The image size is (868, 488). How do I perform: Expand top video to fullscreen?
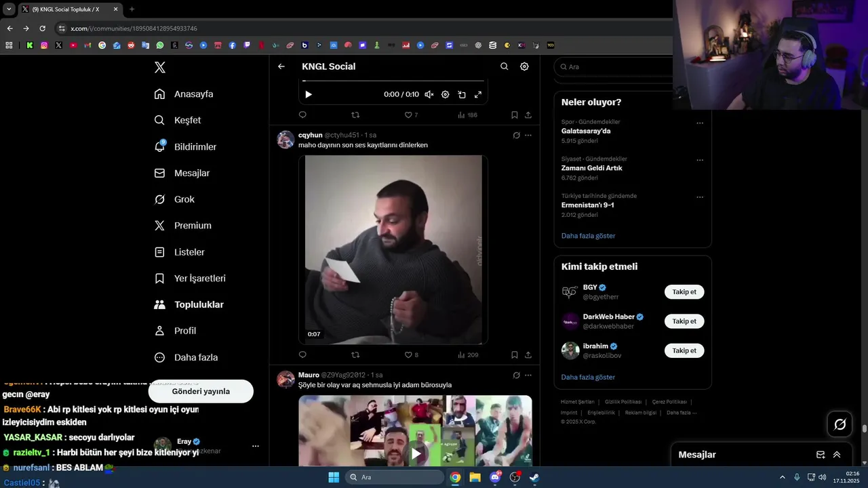pos(478,95)
